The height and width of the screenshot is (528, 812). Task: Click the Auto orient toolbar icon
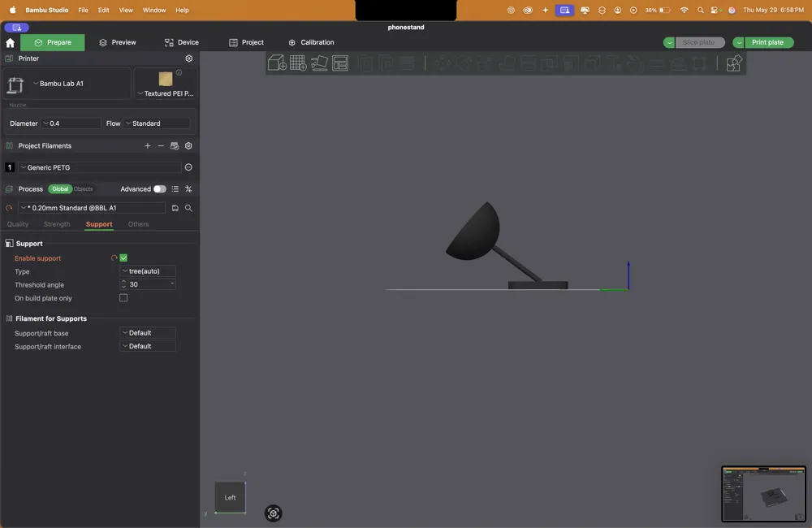click(x=319, y=63)
